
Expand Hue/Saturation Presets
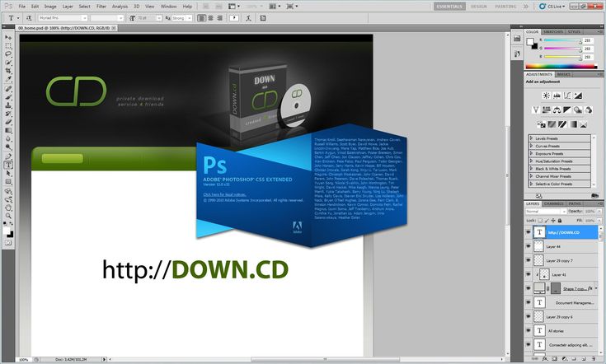(532, 161)
